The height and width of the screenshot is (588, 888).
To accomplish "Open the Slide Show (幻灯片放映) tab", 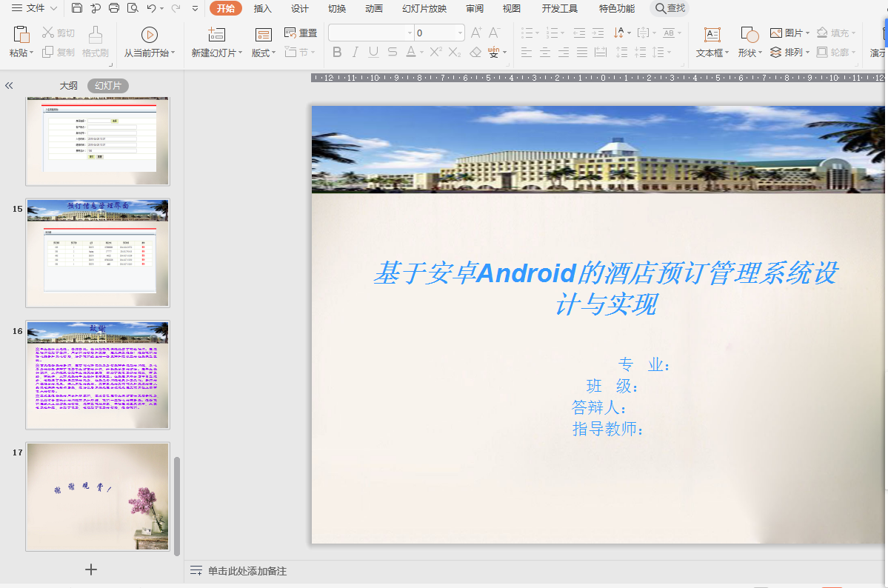I will pos(424,8).
